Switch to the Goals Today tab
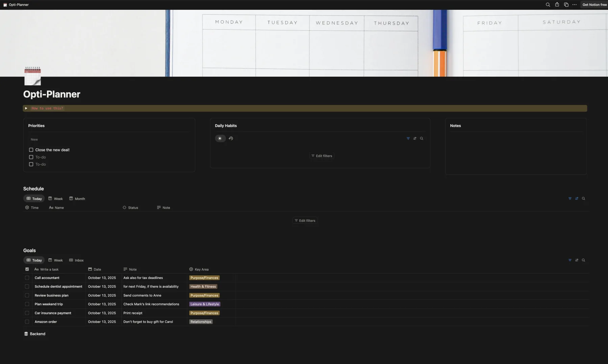The image size is (608, 364). [x=34, y=260]
